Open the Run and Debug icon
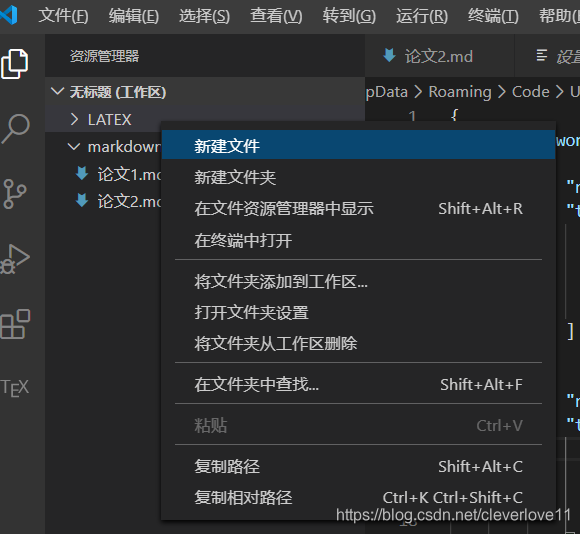580x534 pixels. tap(15, 259)
